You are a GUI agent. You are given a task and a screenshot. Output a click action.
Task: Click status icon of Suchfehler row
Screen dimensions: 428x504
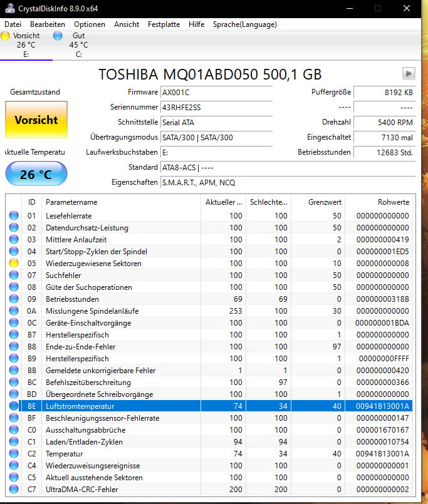point(14,275)
